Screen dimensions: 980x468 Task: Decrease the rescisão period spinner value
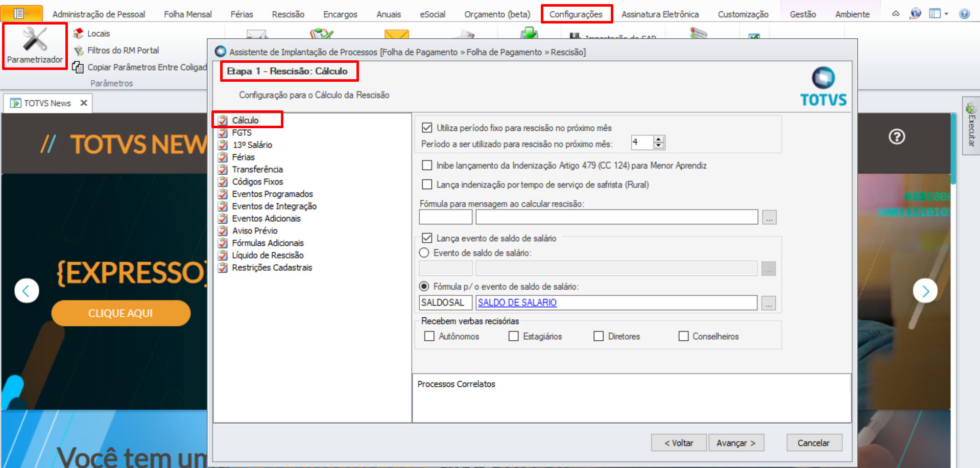[659, 146]
